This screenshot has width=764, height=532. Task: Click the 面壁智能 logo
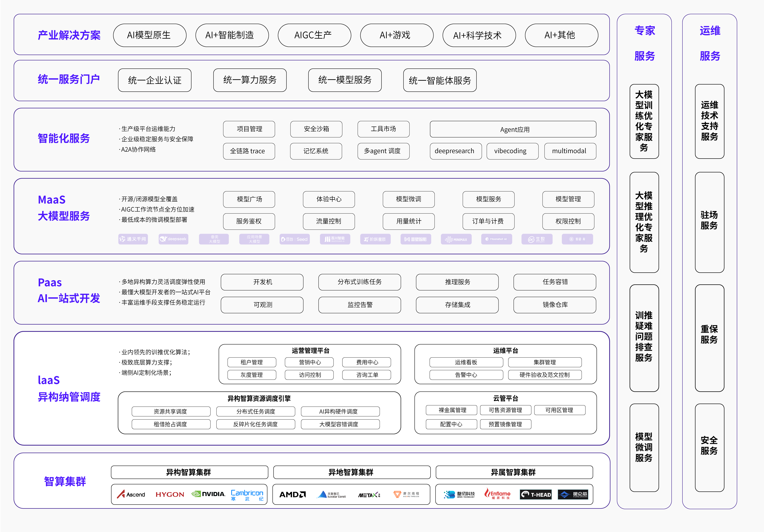[x=416, y=239]
